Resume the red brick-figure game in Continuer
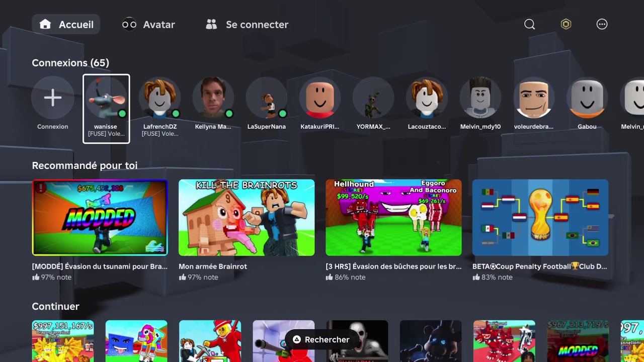 click(x=210, y=341)
